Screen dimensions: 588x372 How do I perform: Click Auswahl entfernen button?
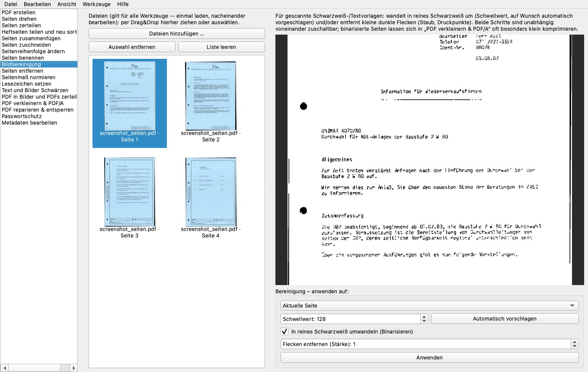(132, 47)
